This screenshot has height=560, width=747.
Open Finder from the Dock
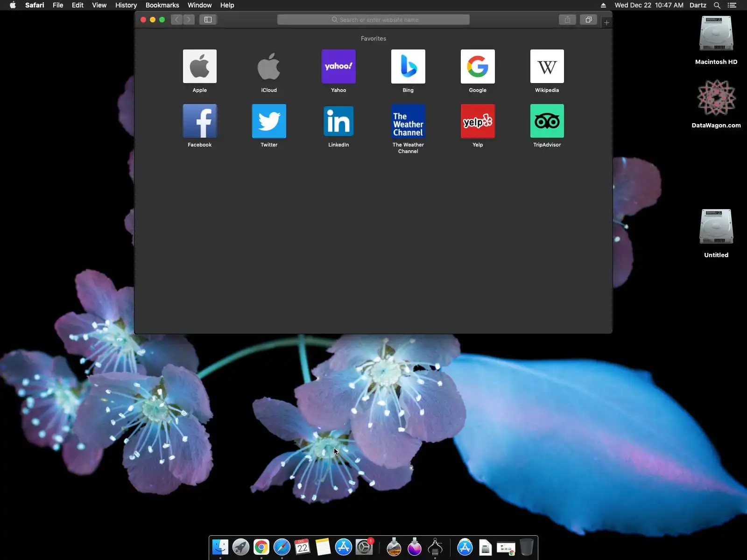click(220, 547)
